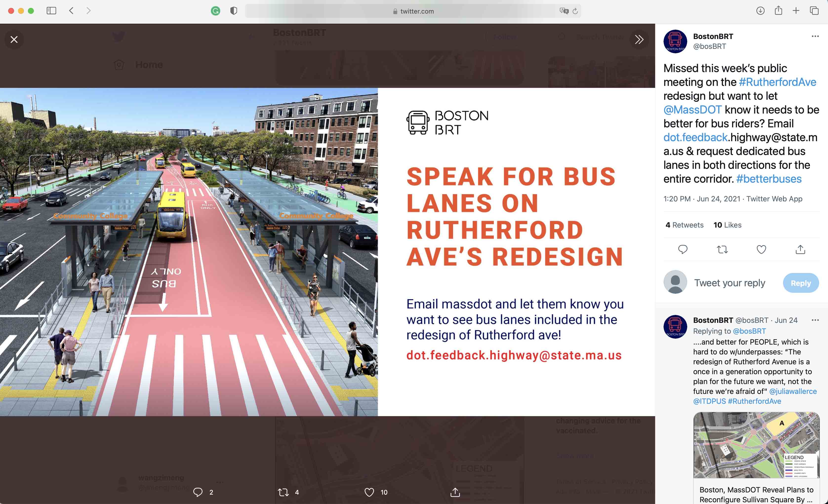The height and width of the screenshot is (504, 828).
Task: Click the twitter.com address bar
Action: tap(413, 11)
